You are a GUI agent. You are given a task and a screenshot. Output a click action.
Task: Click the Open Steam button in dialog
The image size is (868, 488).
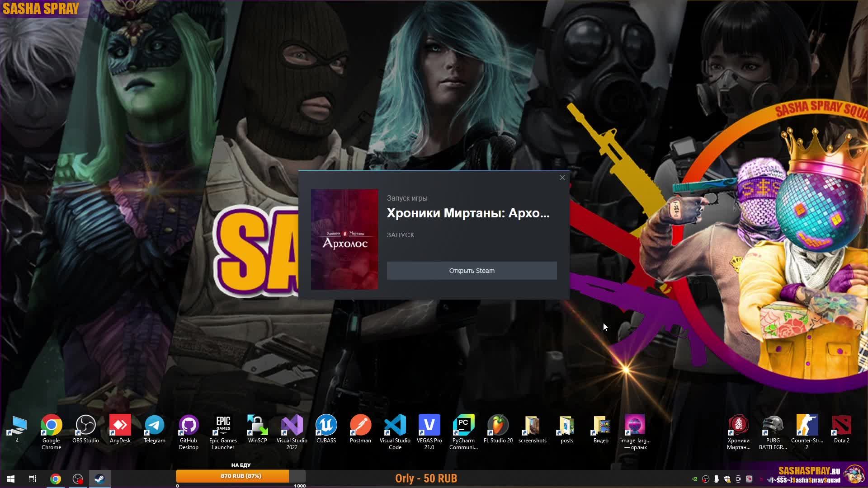click(x=472, y=271)
